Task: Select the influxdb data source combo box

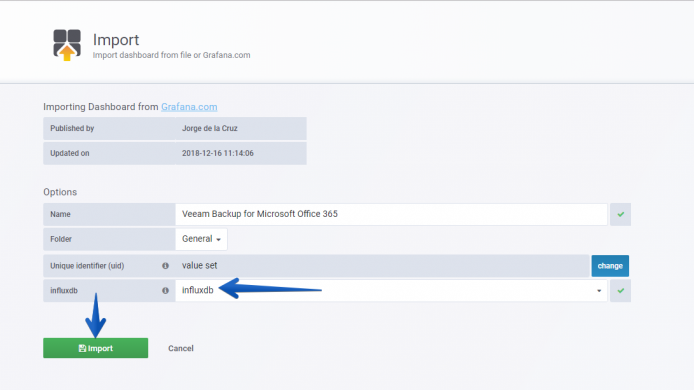Action: (x=391, y=290)
